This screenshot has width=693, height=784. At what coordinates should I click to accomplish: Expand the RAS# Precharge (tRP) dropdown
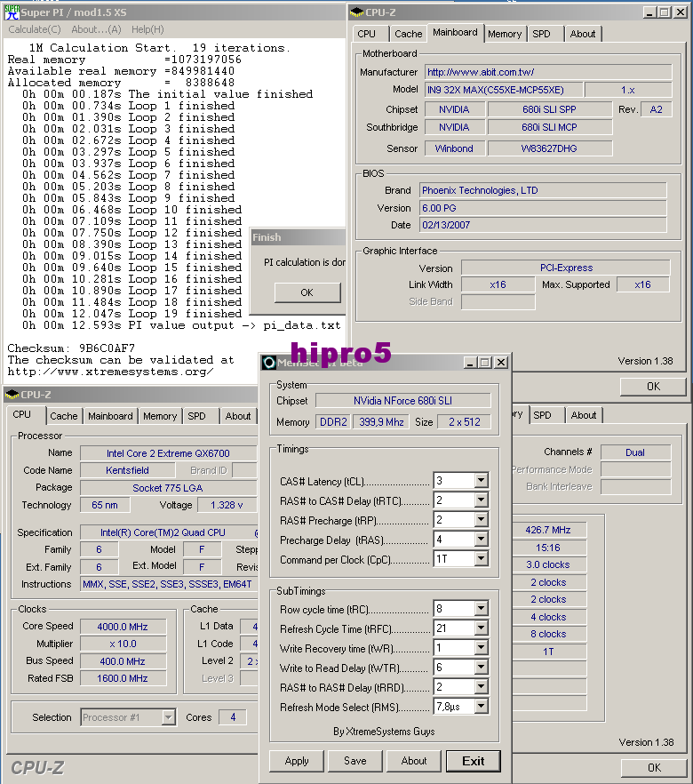tap(482, 519)
